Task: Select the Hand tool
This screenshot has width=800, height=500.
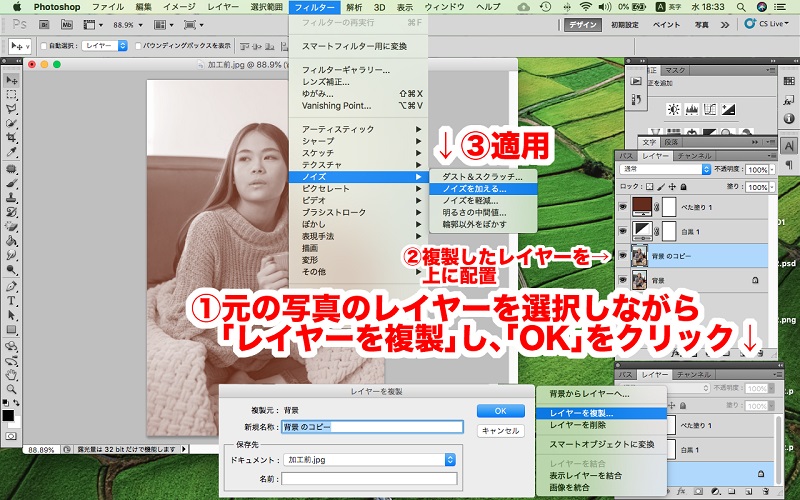Action: coord(11,376)
